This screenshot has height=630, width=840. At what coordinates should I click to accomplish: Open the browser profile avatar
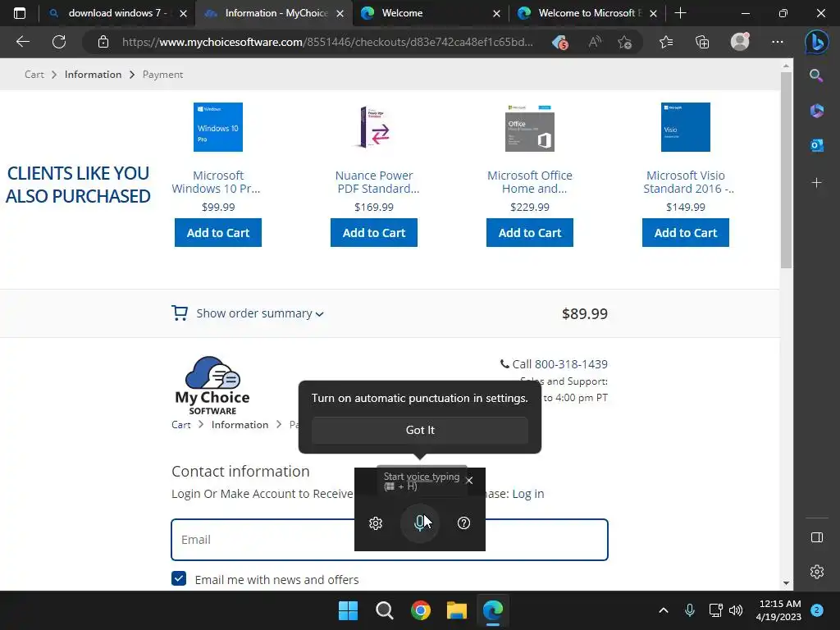tap(740, 42)
